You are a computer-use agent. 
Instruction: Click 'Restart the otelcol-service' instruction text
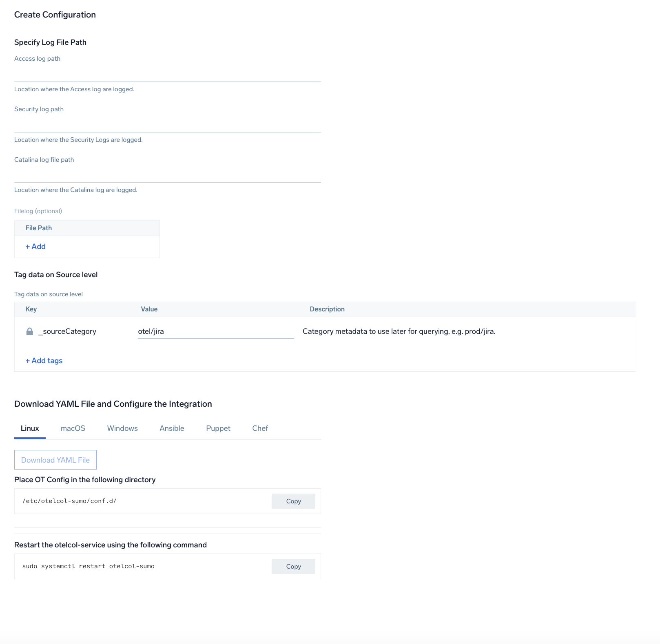(x=111, y=545)
